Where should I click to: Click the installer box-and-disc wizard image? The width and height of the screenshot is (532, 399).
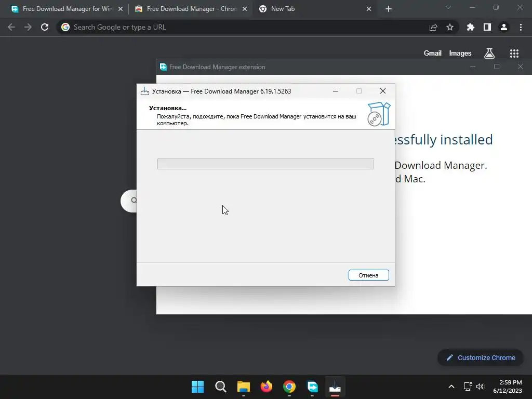tap(379, 114)
